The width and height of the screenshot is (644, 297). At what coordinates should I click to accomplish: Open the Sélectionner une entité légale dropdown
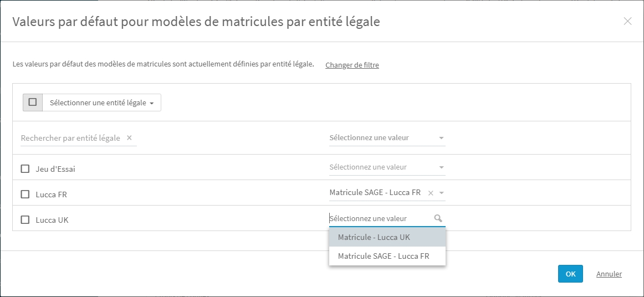[x=101, y=103]
